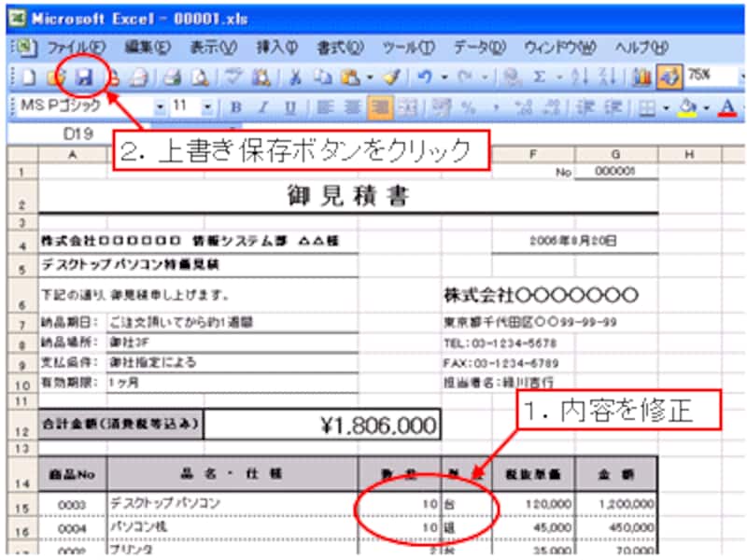Click the Sort Ascending icon
The height and width of the screenshot is (560, 747).
point(580,77)
